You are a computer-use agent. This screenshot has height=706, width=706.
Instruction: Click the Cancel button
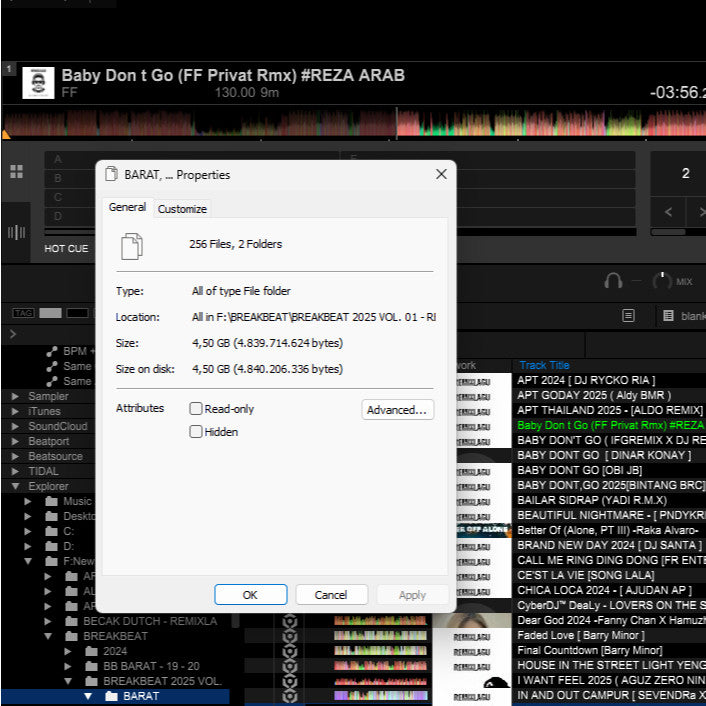[331, 595]
